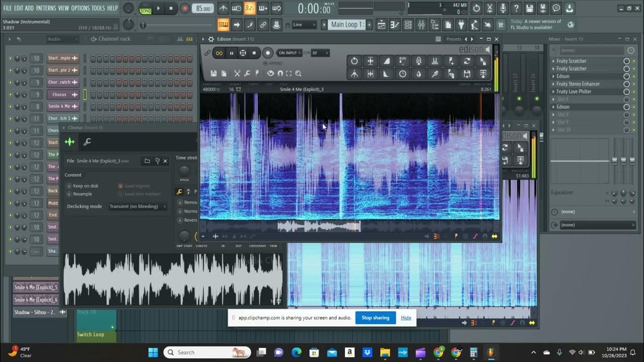This screenshot has height=362, width=644.
Task: Open the Audio filter dropdown in Channel rack
Action: [x=61, y=39]
